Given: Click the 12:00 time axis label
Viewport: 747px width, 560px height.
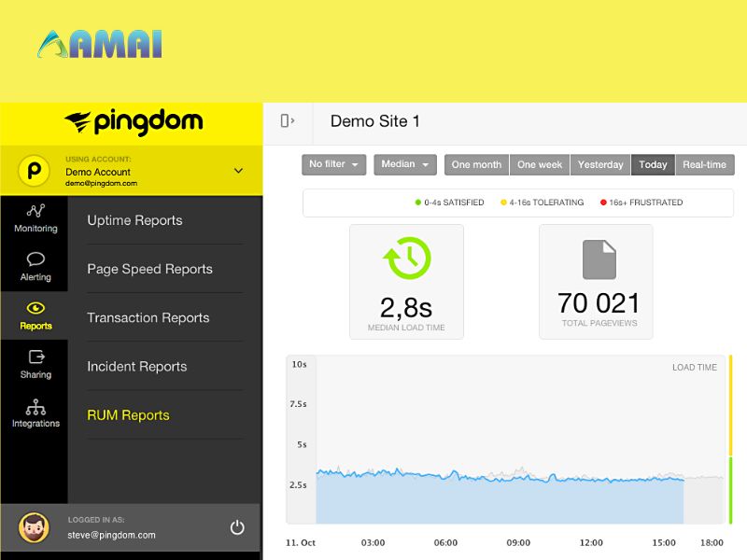Looking at the screenshot, I should [x=591, y=543].
